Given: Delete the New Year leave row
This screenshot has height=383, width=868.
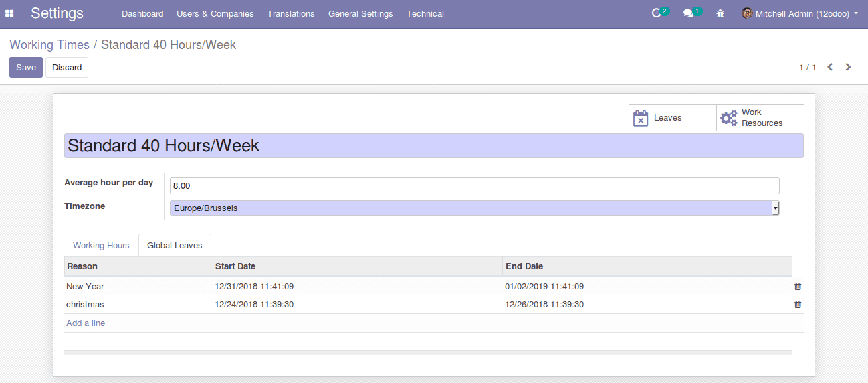Looking at the screenshot, I should (797, 287).
